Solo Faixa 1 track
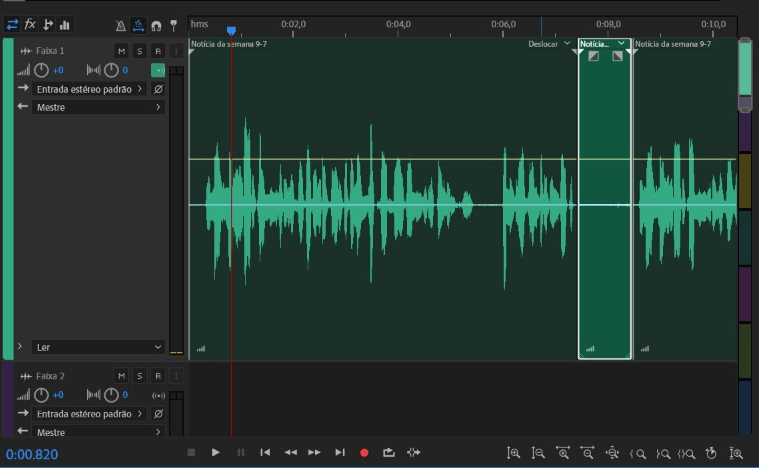Viewport: 759px width, 469px height. (x=139, y=51)
